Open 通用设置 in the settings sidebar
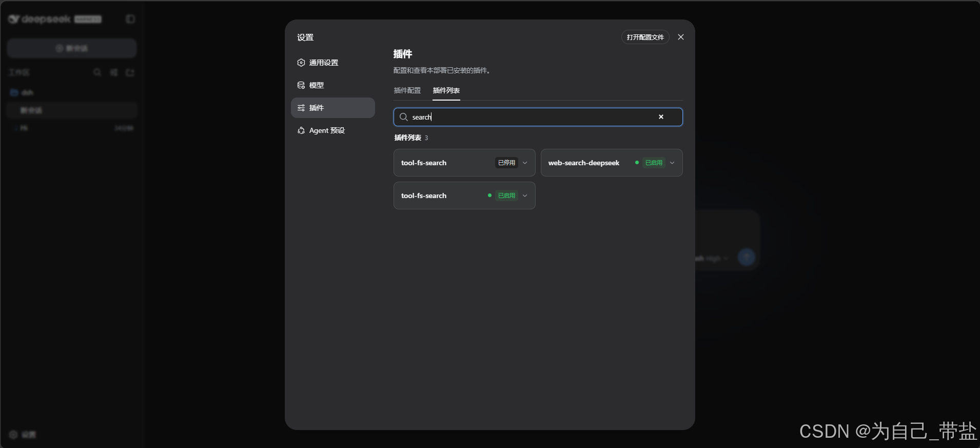980x448 pixels. 332,63
